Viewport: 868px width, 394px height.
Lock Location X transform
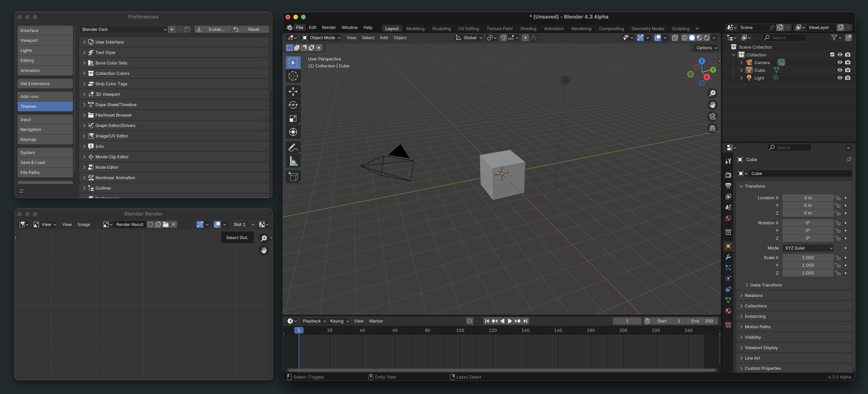(838, 198)
